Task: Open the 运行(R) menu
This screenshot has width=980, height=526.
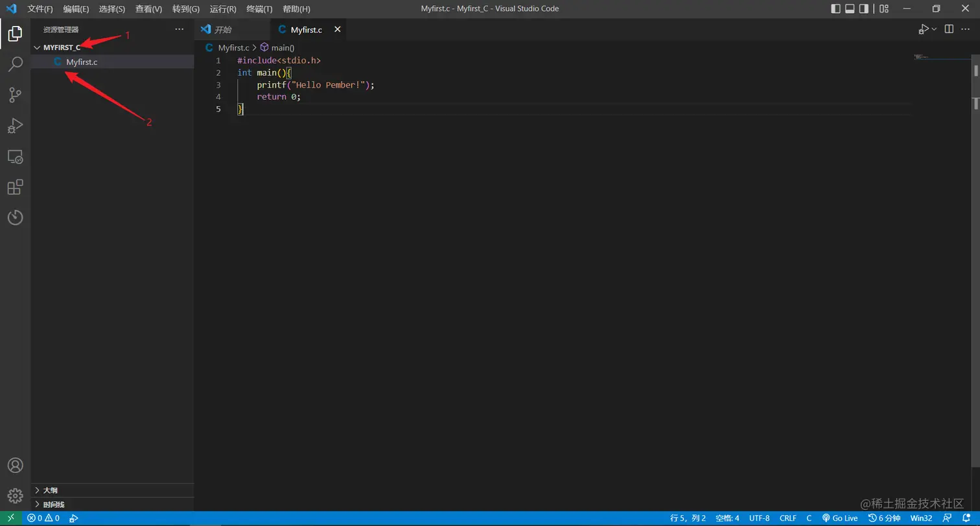Action: pyautogui.click(x=223, y=9)
